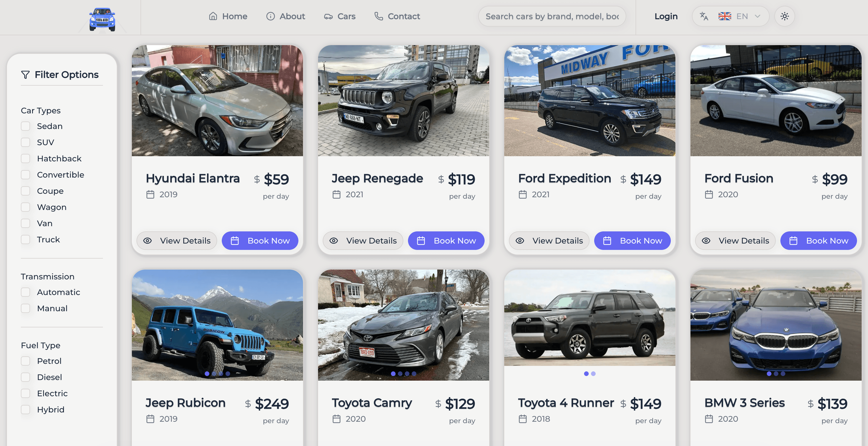Click the translate language icon

coord(704,16)
